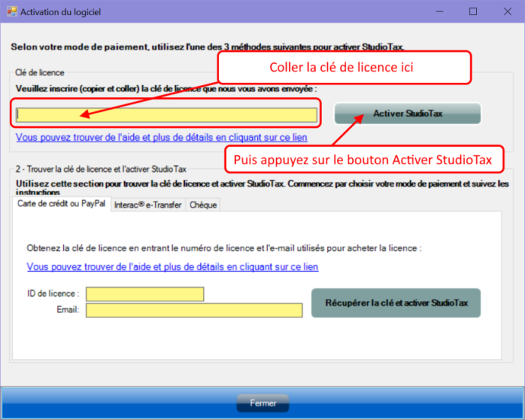Open the help link inside the PayPal tab
The image size is (525, 420).
173,267
